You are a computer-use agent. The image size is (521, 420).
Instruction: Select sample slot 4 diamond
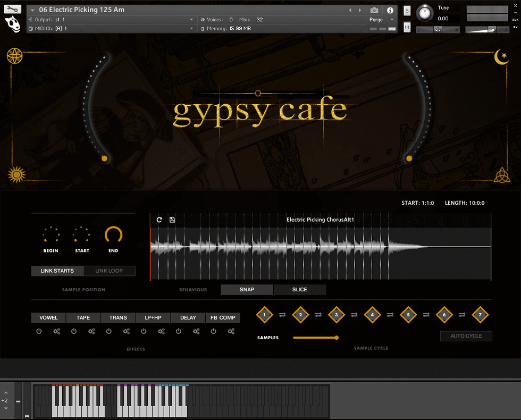tap(372, 315)
